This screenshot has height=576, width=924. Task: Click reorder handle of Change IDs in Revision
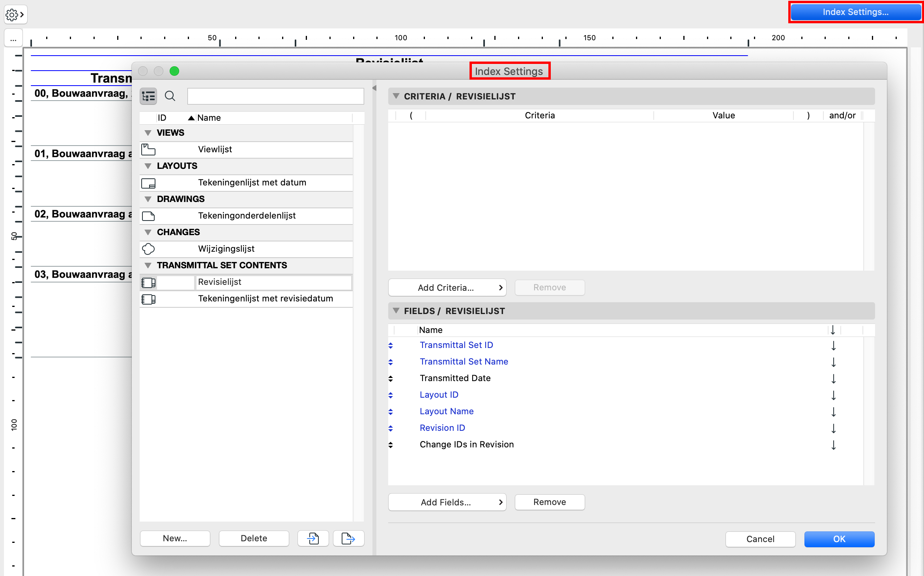[x=391, y=445]
